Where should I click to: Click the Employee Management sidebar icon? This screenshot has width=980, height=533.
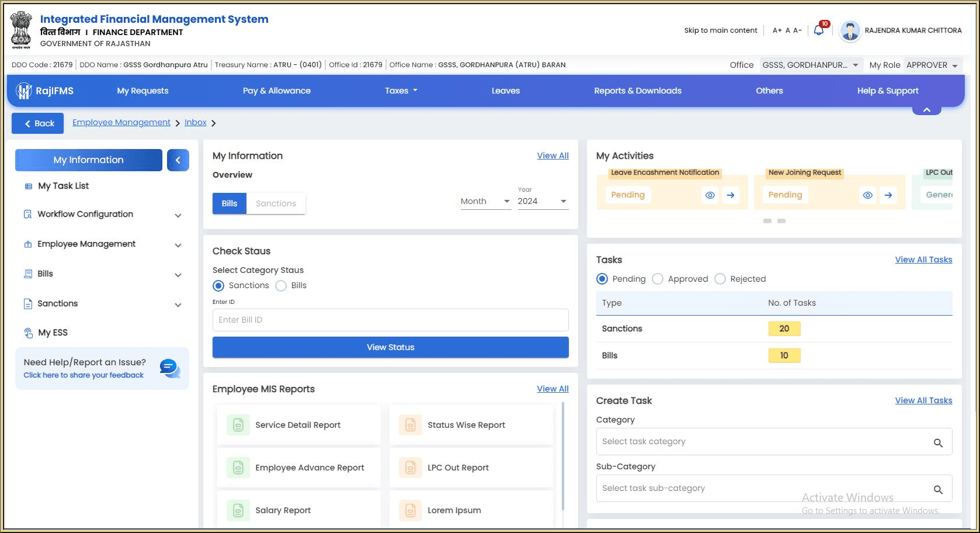(x=27, y=244)
